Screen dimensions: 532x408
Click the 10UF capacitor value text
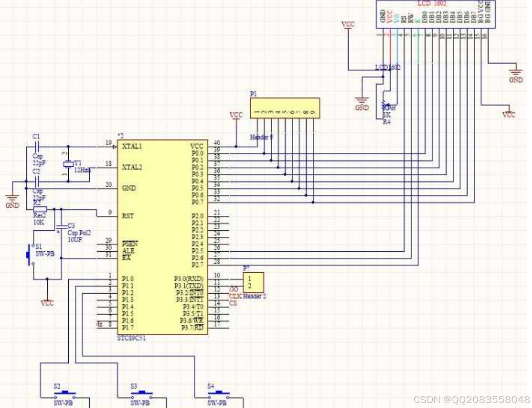75,240
